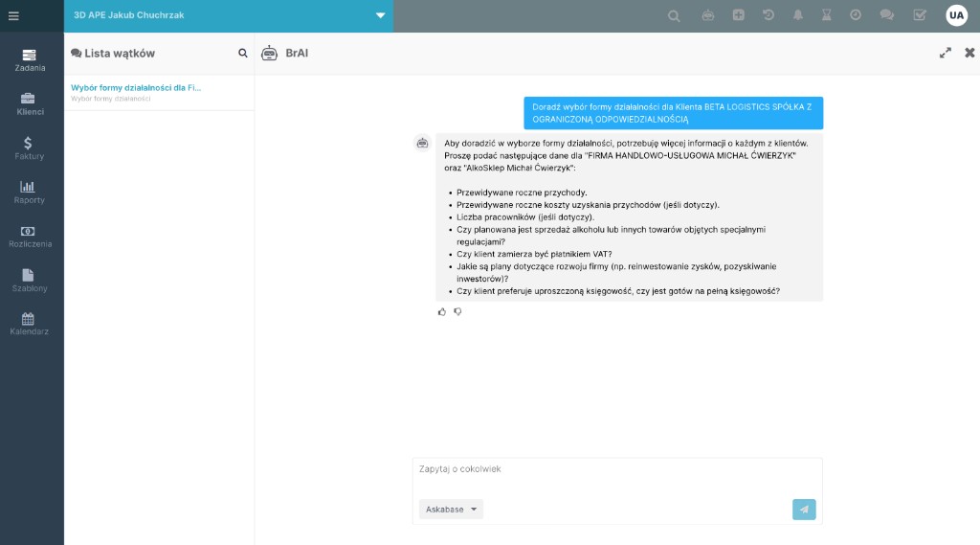Give thumbs up to the BrAI response

tap(442, 311)
